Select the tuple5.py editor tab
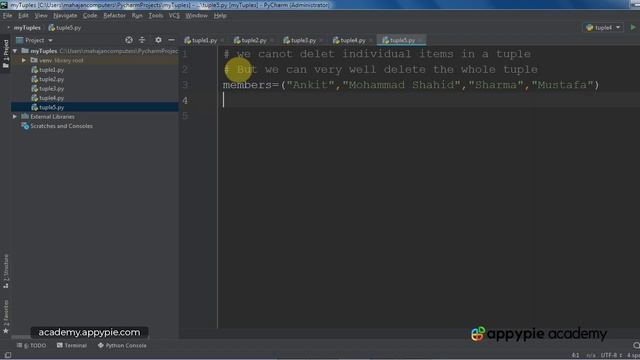Screen dimensions: 640x360 (399, 40)
